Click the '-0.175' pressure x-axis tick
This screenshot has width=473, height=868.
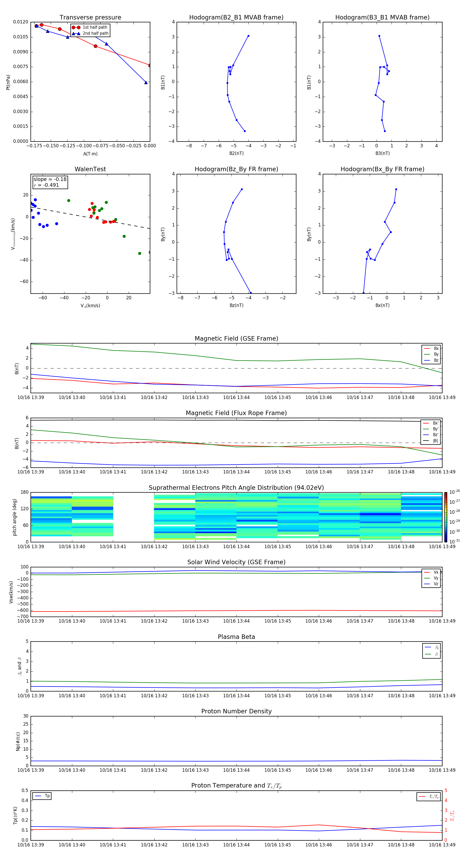34,146
